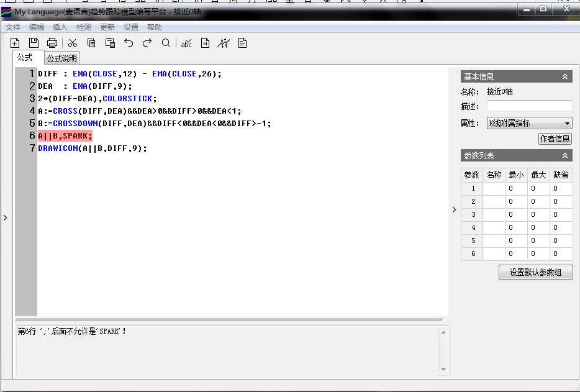
Task: Collapse the 参数列表 panel section
Action: (x=565, y=156)
